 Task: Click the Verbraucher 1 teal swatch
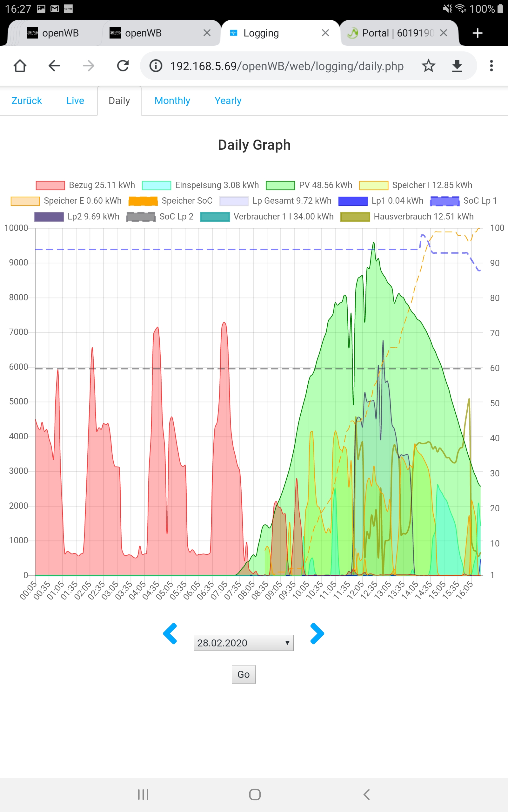pyautogui.click(x=215, y=217)
